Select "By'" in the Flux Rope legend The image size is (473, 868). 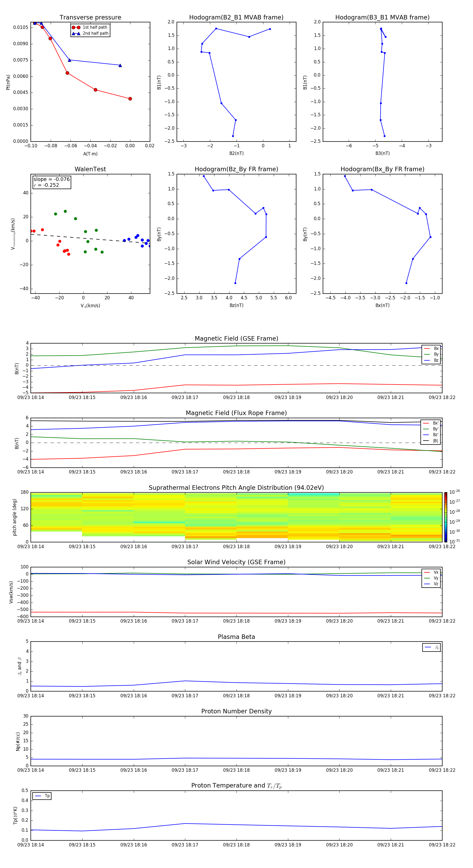click(431, 429)
